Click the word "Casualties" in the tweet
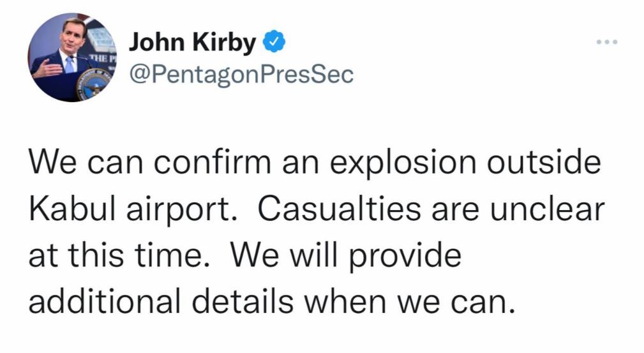This screenshot has height=353, width=644. click(340, 208)
